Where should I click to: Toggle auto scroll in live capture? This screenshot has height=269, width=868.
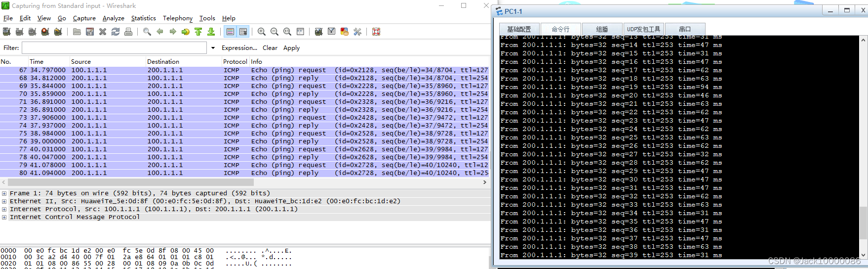tap(243, 32)
